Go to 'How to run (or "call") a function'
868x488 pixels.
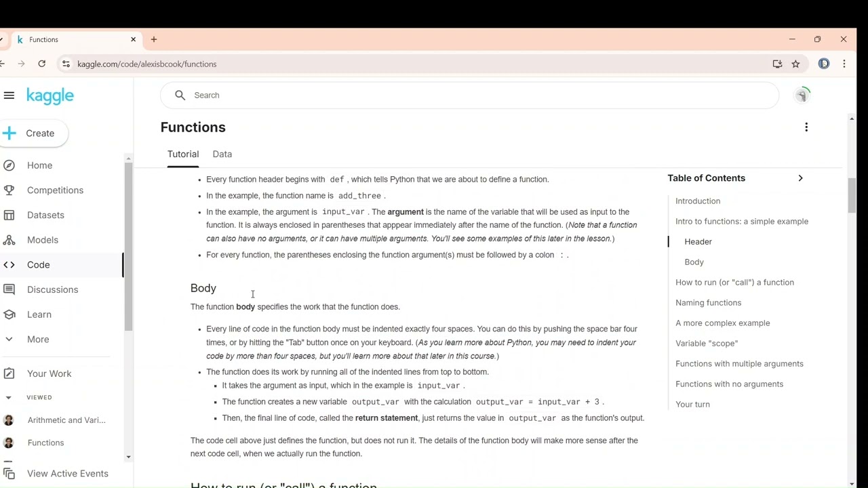click(734, 283)
